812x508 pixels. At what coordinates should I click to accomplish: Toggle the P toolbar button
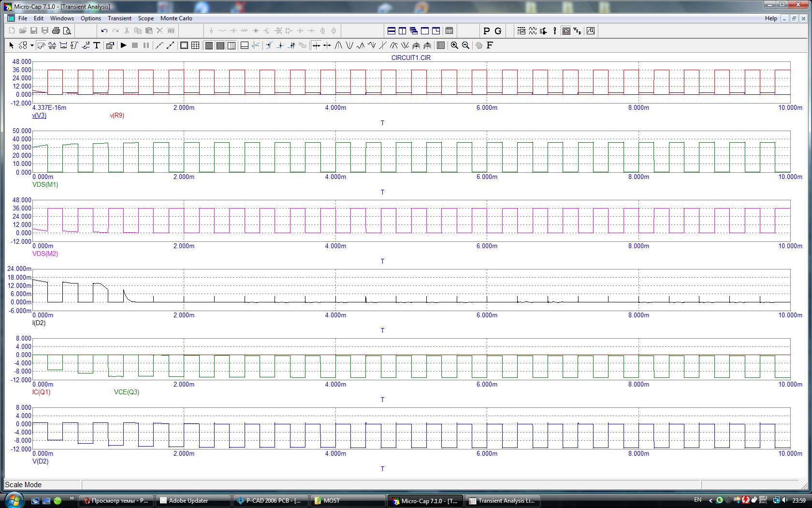coord(486,31)
